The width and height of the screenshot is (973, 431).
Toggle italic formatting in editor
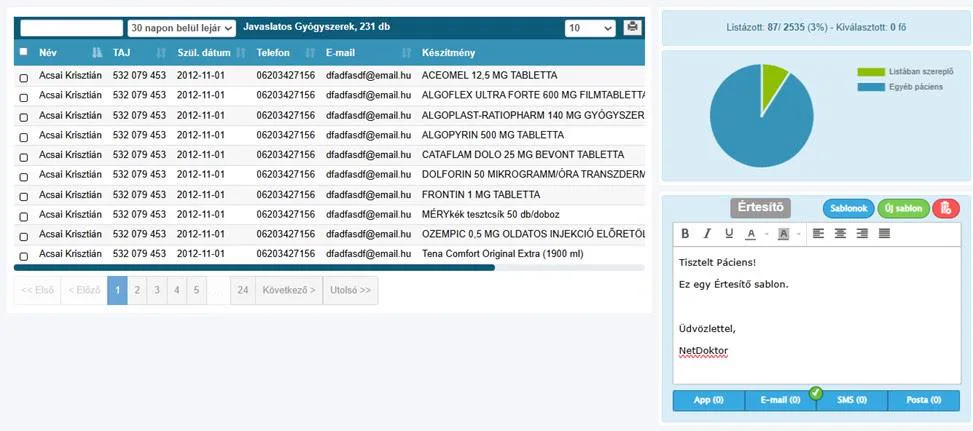click(x=707, y=234)
